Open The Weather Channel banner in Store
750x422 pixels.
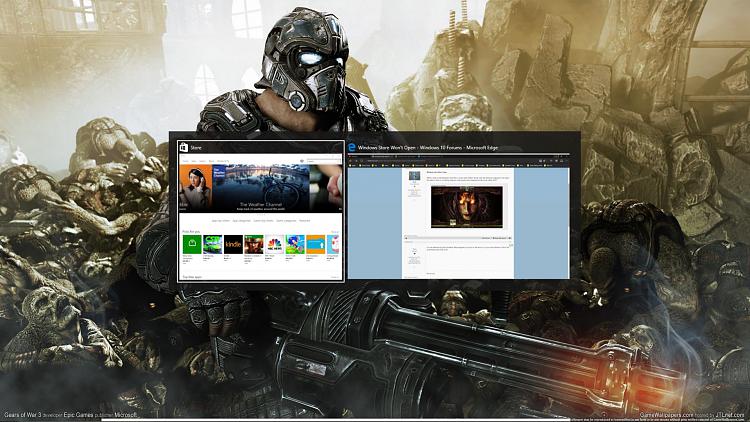coord(261,188)
